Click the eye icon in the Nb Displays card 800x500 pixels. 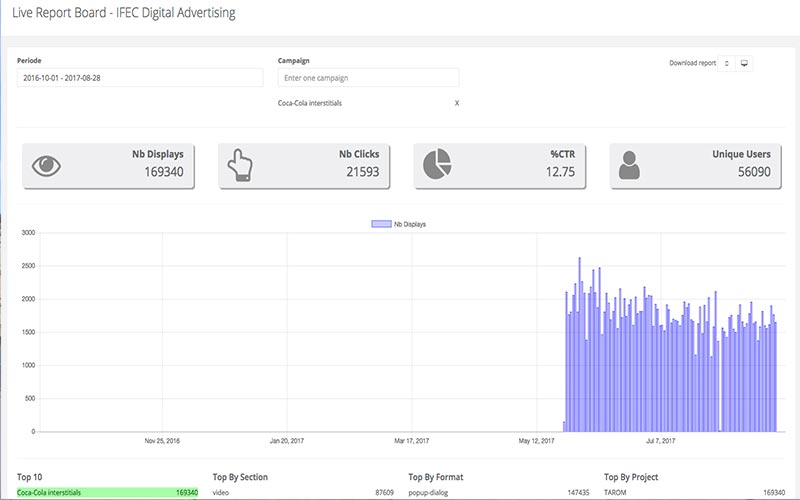(46, 166)
